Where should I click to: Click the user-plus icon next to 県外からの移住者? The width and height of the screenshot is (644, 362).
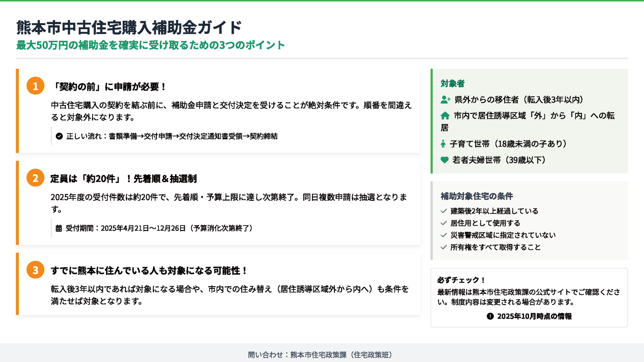tap(445, 100)
